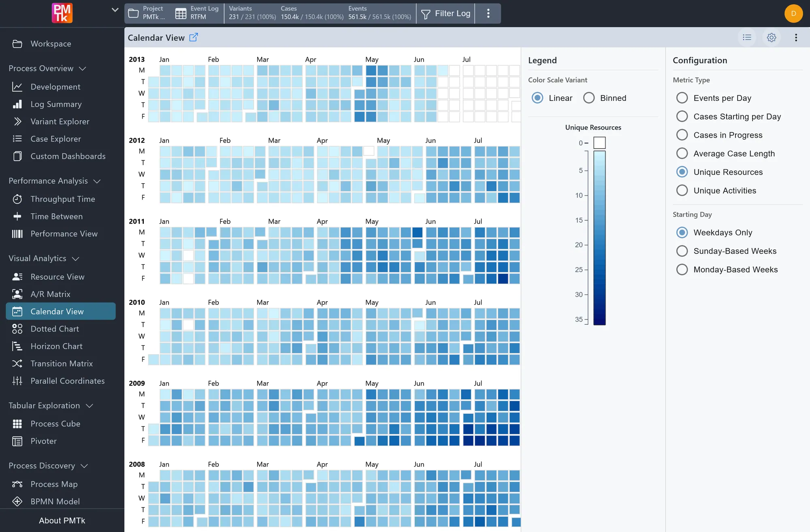Click the Filter Log button
Image resolution: width=810 pixels, height=532 pixels.
tap(446, 13)
